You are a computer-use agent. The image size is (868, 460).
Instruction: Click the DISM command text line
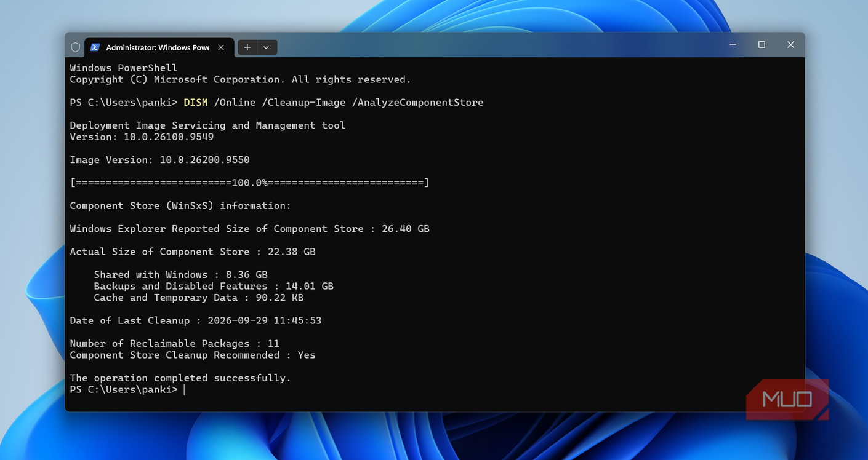pyautogui.click(x=276, y=102)
